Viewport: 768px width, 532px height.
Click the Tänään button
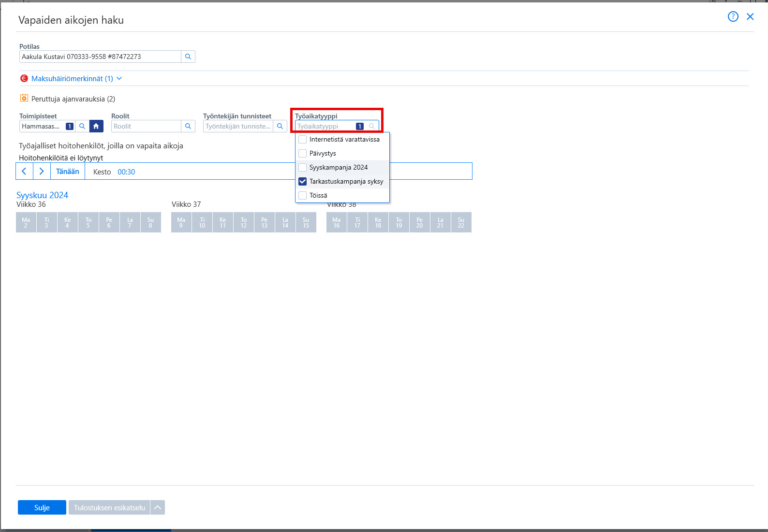point(68,171)
